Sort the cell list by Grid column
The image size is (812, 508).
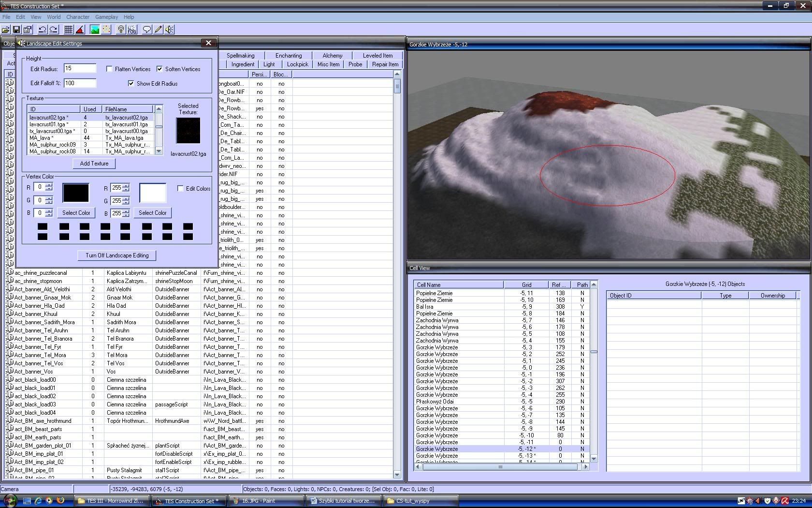(x=526, y=285)
